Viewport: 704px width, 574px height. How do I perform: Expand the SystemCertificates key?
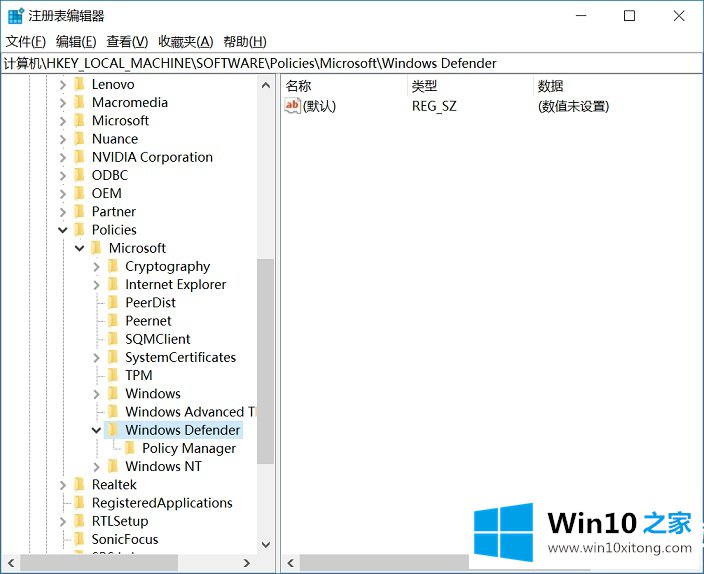tap(97, 358)
